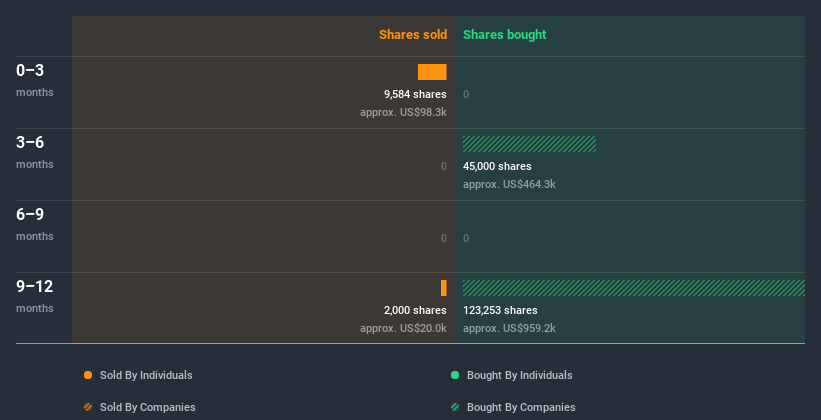
Task: Click the 9–12 months row label
Action: (x=35, y=296)
